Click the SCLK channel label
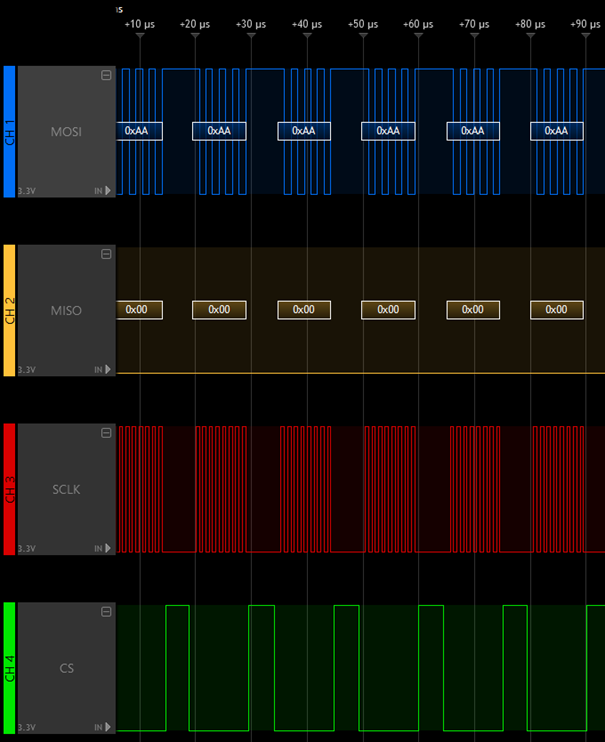Image resolution: width=605 pixels, height=742 pixels. (x=66, y=489)
